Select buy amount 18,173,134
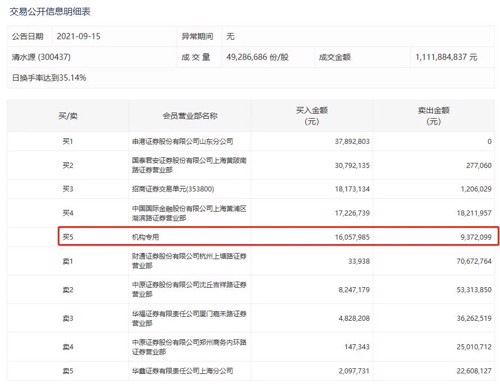 point(352,189)
